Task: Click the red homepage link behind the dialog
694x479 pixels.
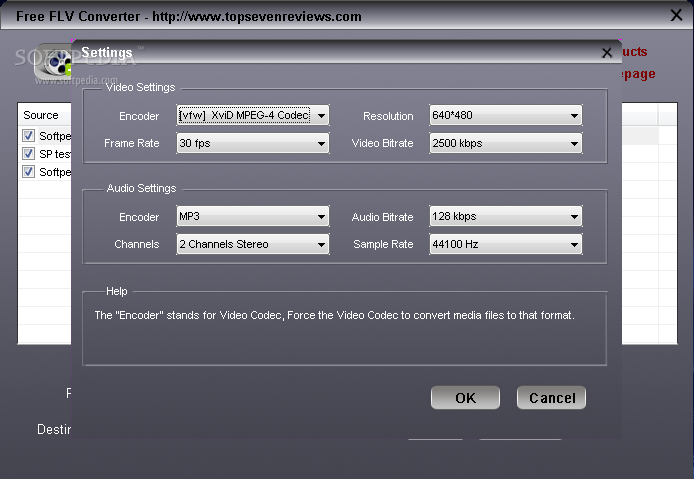Action: pyautogui.click(x=638, y=74)
